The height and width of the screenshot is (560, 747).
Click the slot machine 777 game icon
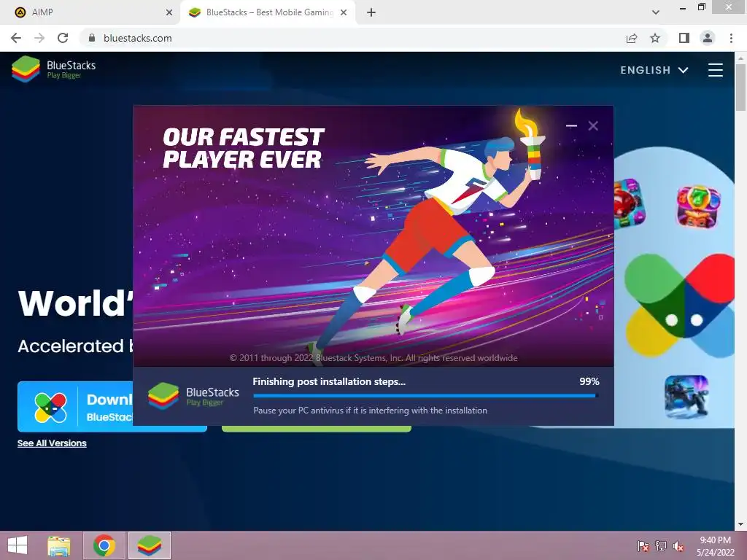(698, 207)
